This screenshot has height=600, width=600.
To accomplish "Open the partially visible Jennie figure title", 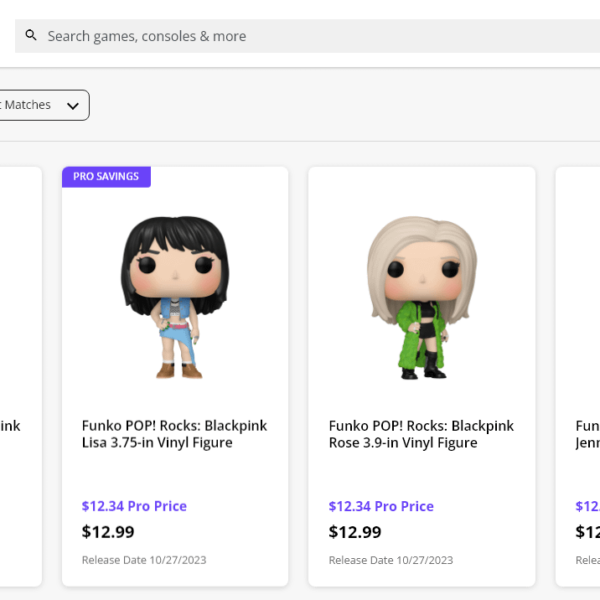I will [587, 434].
